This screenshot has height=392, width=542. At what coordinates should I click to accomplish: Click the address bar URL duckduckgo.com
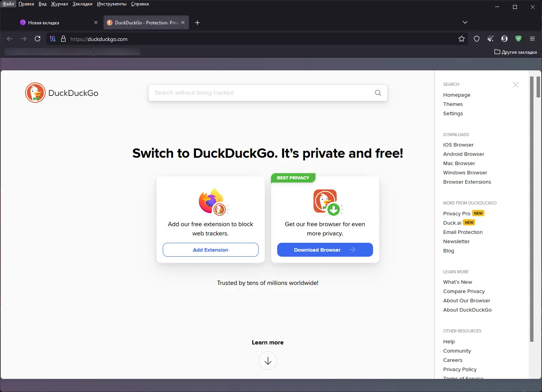click(x=99, y=39)
